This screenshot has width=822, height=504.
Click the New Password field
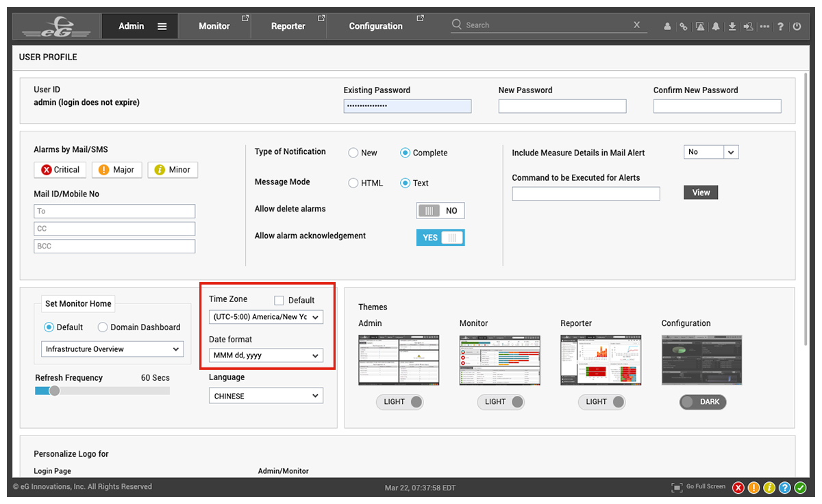pos(562,106)
